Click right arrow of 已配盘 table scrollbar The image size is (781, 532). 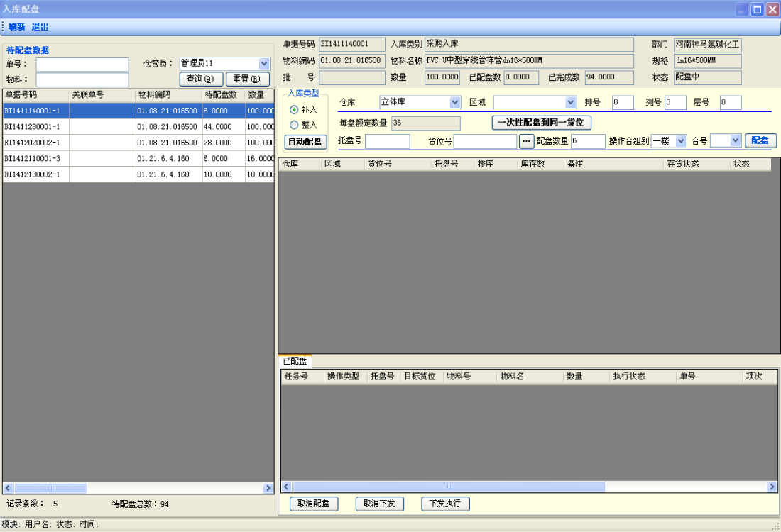(x=772, y=487)
